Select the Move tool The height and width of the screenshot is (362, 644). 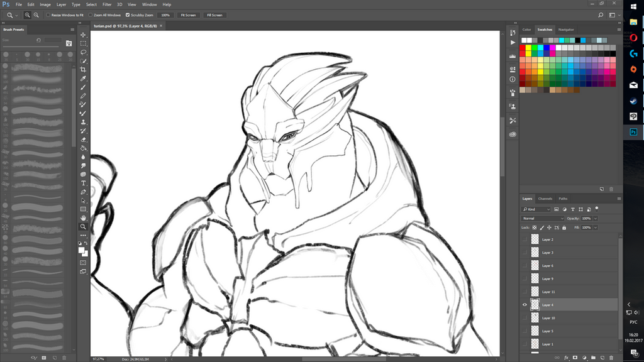(83, 35)
